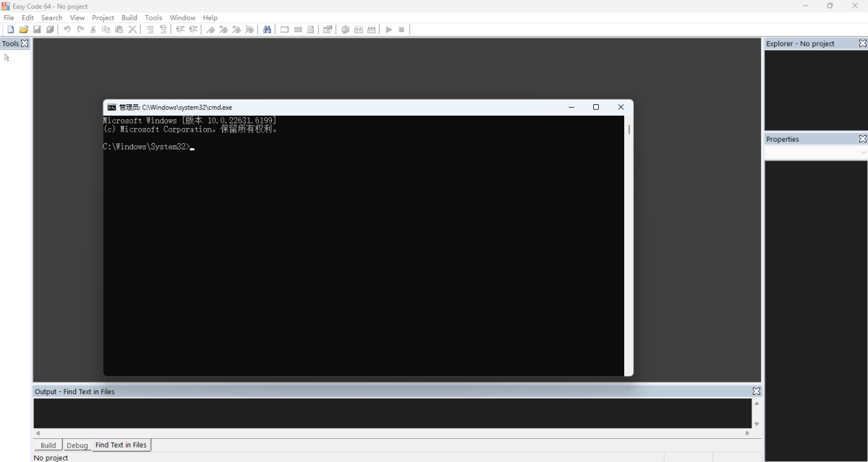Open the Build menu

click(x=129, y=17)
